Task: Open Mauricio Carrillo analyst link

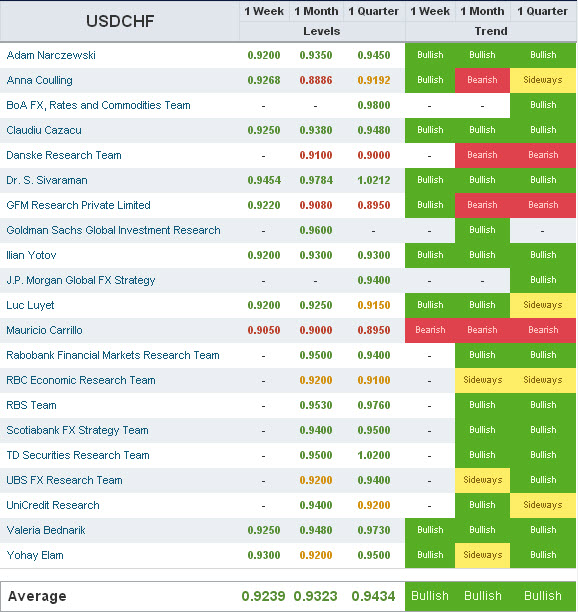Action: [x=44, y=330]
